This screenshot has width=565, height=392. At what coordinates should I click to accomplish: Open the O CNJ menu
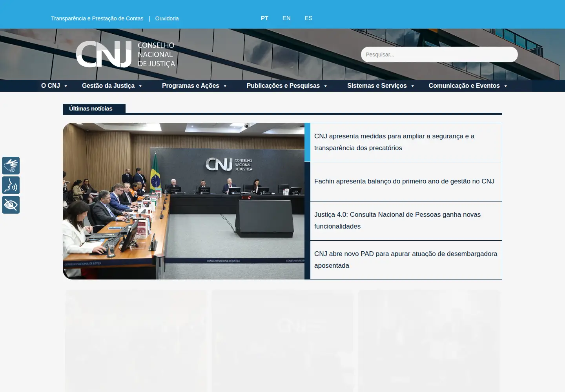click(51, 85)
